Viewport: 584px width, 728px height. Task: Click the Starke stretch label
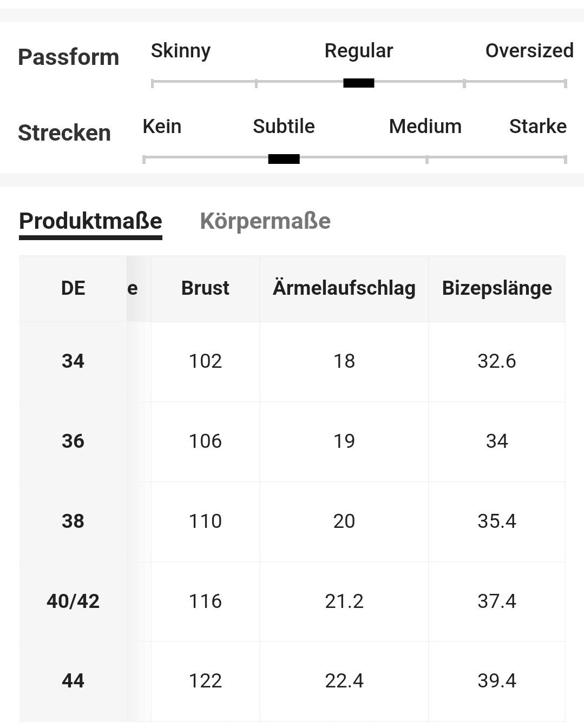point(537,127)
